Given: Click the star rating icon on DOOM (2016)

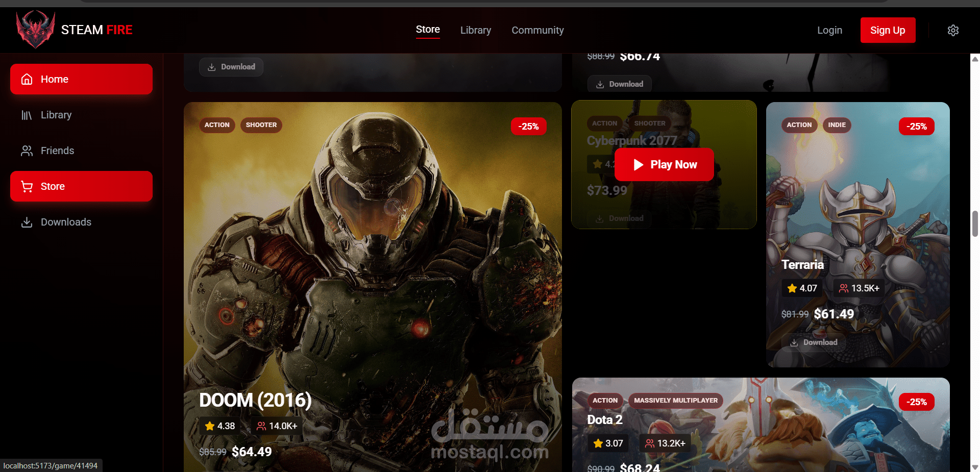Looking at the screenshot, I should 210,426.
